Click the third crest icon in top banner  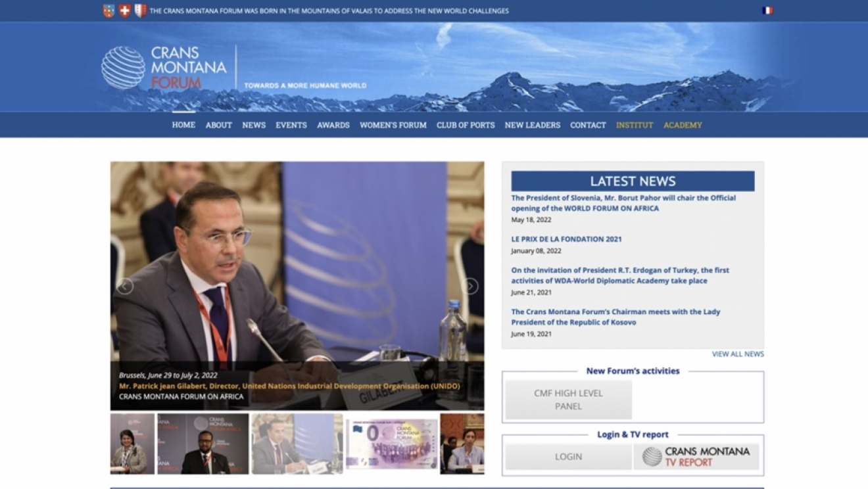(x=140, y=10)
